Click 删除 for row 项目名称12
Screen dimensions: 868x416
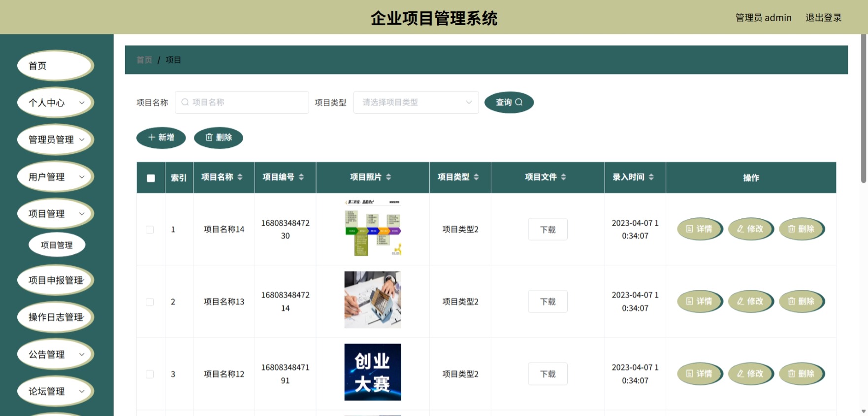tap(802, 374)
